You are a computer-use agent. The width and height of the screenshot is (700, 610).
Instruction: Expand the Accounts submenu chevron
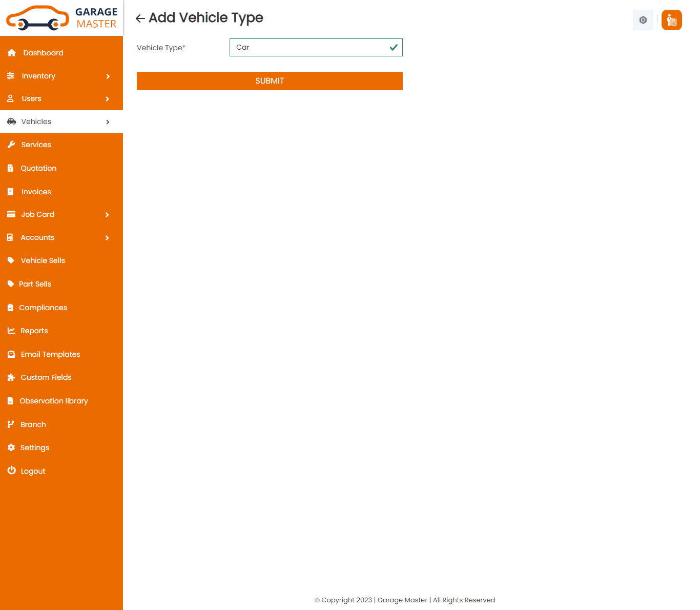coord(107,238)
